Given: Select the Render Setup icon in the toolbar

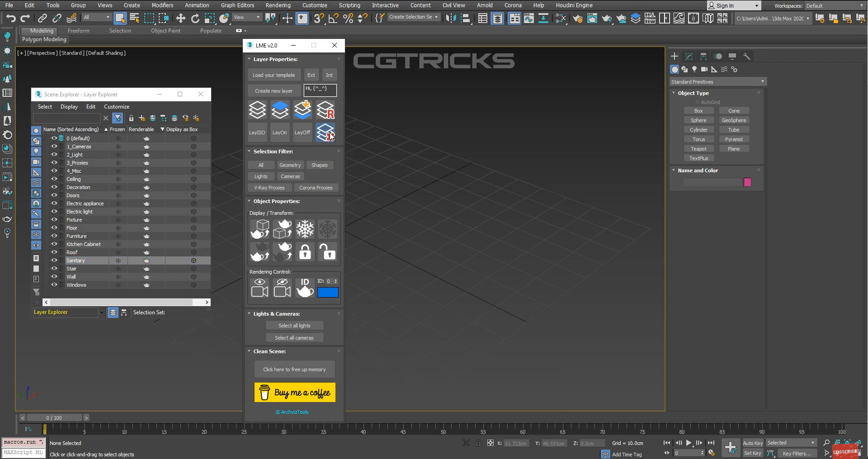Looking at the screenshot, I should 577,19.
